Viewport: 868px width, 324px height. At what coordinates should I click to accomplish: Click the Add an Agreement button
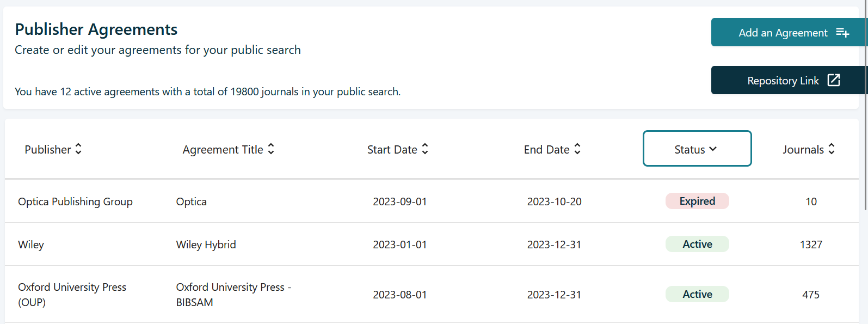pos(783,32)
